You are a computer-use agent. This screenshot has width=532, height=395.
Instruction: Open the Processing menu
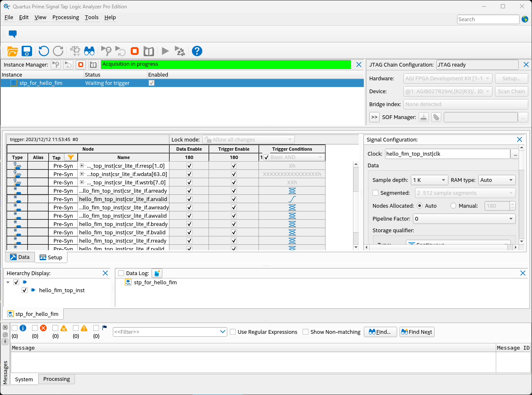[65, 17]
